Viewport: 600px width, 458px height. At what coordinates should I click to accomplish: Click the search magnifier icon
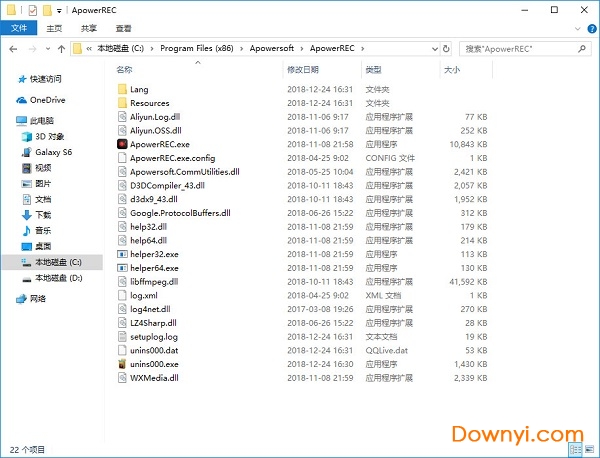coord(582,49)
